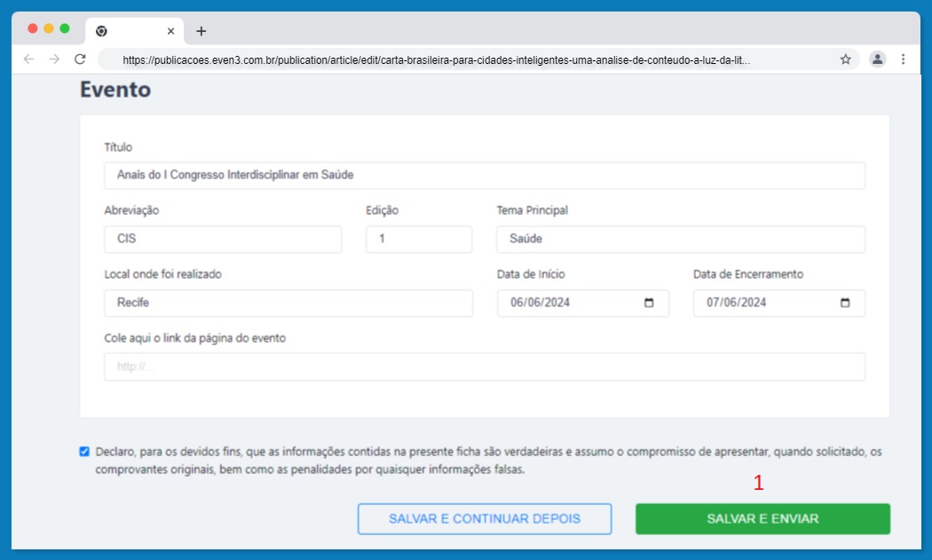Image resolution: width=932 pixels, height=560 pixels.
Task: Click the browser address bar URL
Action: point(436,59)
